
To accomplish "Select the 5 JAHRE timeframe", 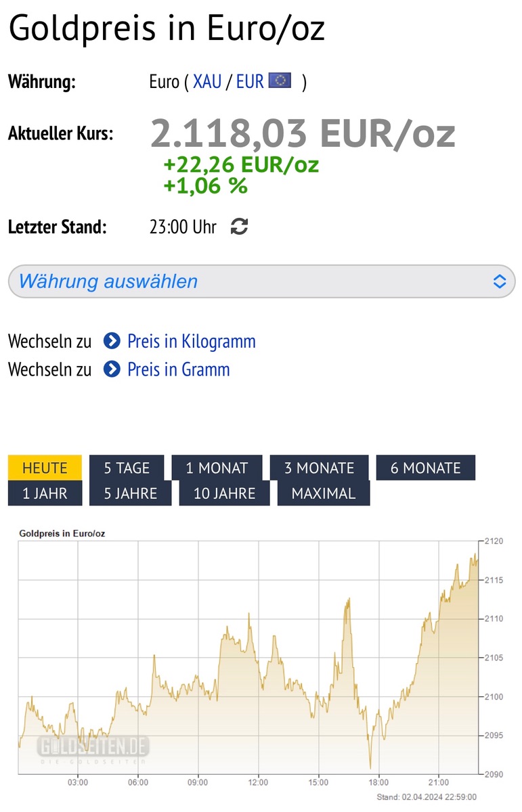I will [131, 493].
